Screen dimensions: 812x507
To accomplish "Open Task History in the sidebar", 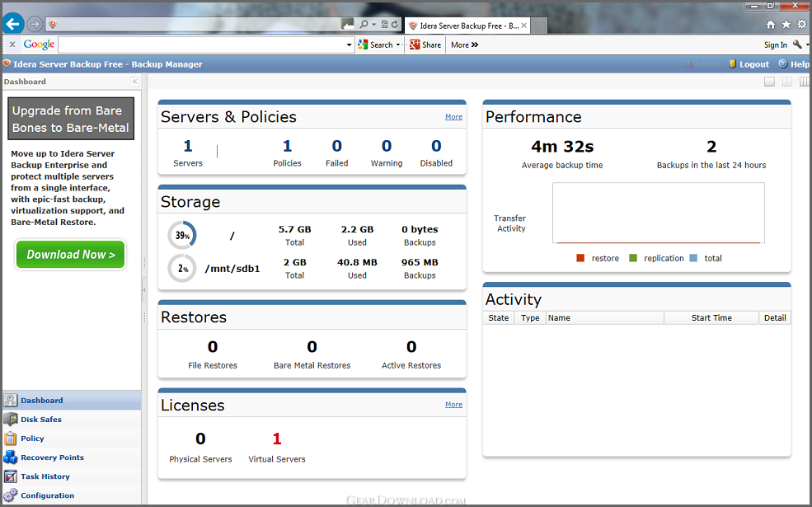I will (x=72, y=476).
